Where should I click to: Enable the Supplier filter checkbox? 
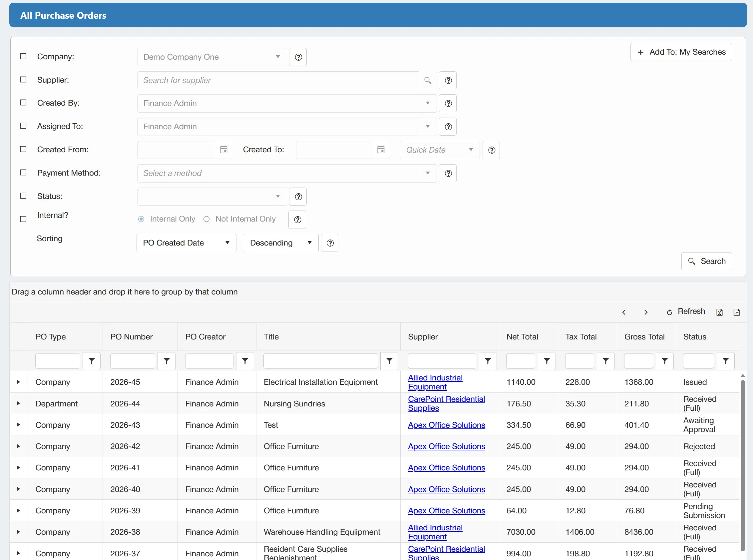pos(23,80)
